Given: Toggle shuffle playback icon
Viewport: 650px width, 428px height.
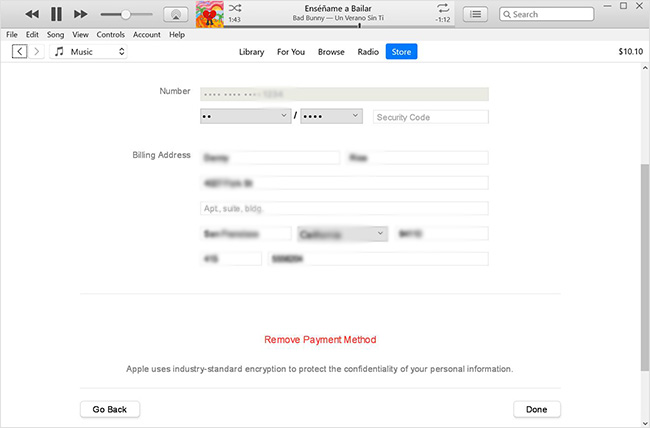Looking at the screenshot, I should tap(235, 8).
